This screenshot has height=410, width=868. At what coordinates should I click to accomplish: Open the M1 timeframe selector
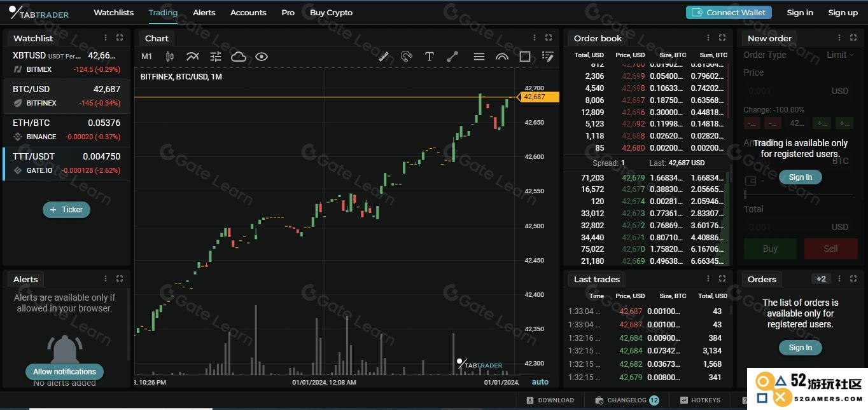coord(146,57)
